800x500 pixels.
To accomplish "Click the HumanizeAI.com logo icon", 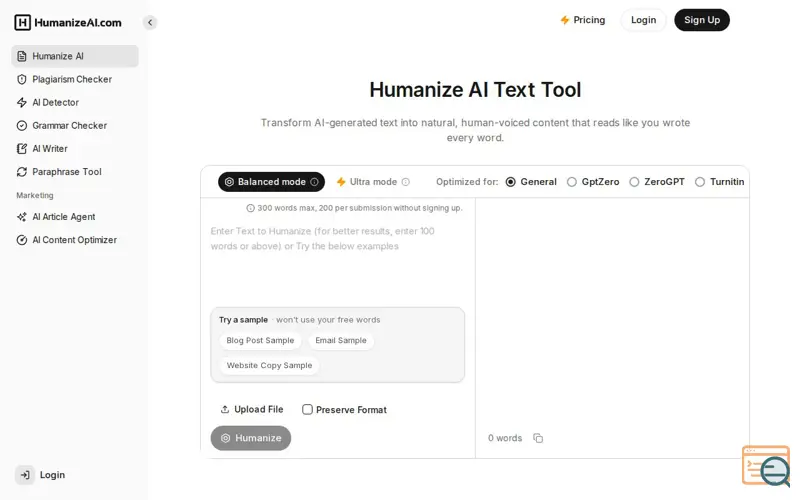I will point(22,22).
